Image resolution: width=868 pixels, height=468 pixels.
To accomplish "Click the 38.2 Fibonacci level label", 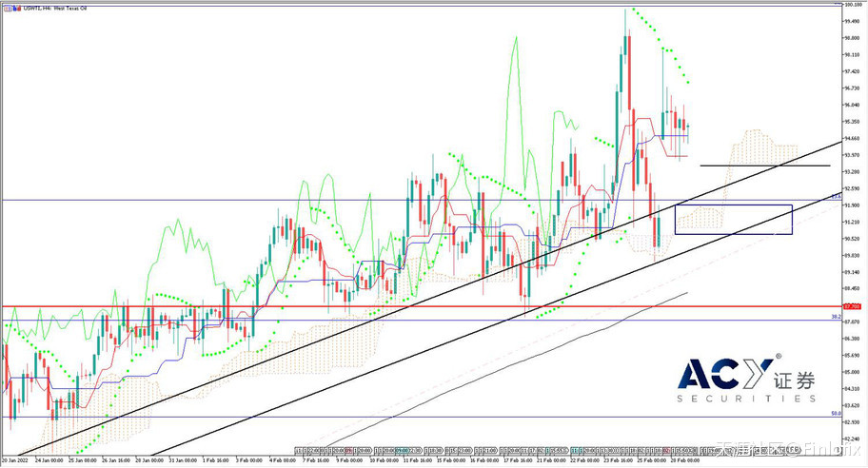I will point(837,317).
